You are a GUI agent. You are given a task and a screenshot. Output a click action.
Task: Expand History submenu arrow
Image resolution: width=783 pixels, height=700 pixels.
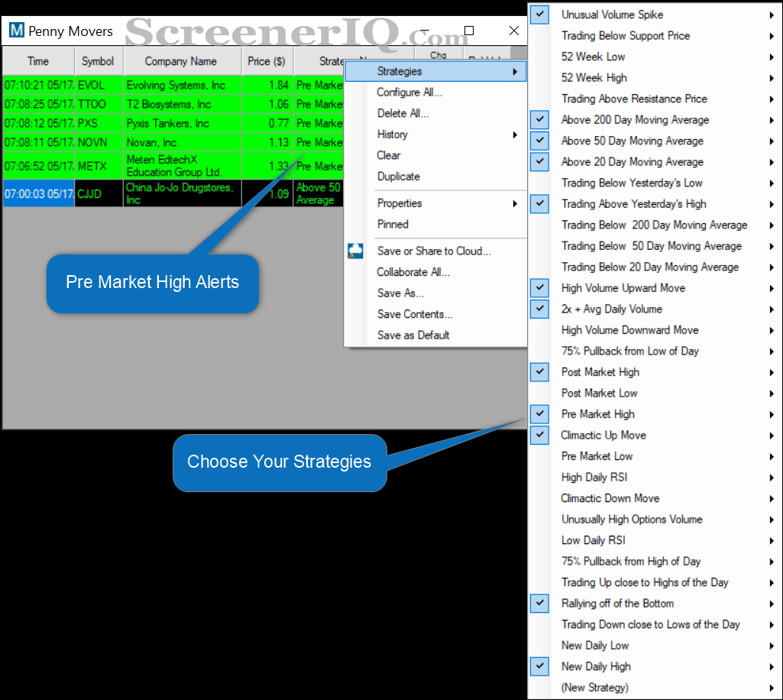click(515, 134)
